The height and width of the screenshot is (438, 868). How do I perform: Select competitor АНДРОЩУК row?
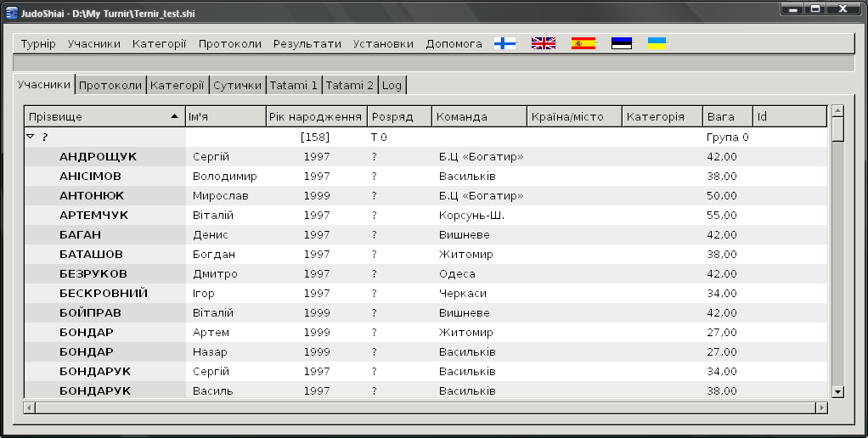click(x=98, y=157)
